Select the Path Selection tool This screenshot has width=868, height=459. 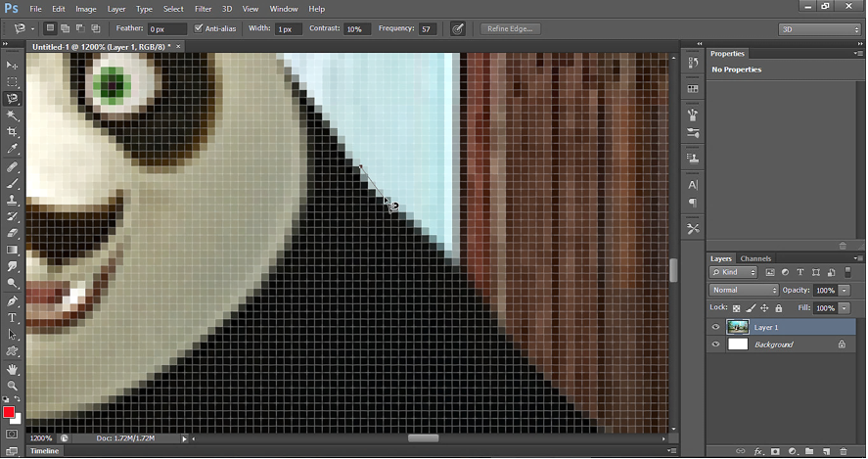(x=12, y=335)
